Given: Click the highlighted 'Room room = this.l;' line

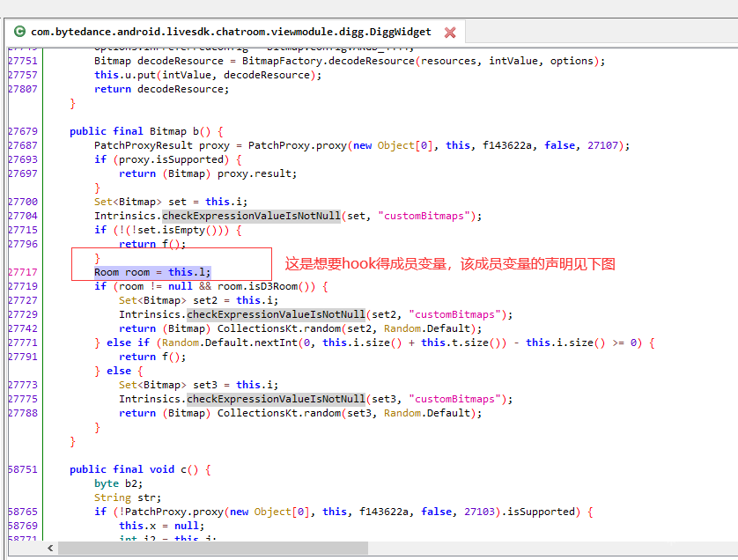Looking at the screenshot, I should [152, 272].
